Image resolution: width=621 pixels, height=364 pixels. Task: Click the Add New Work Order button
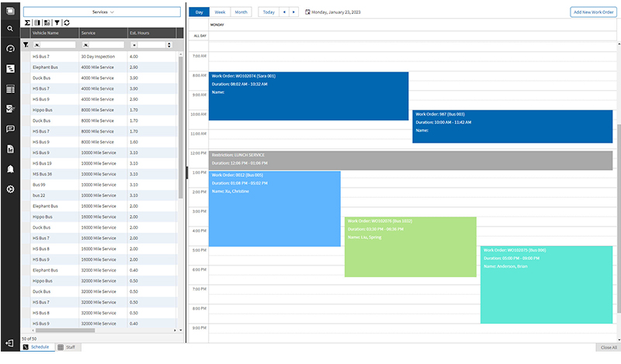click(x=593, y=12)
